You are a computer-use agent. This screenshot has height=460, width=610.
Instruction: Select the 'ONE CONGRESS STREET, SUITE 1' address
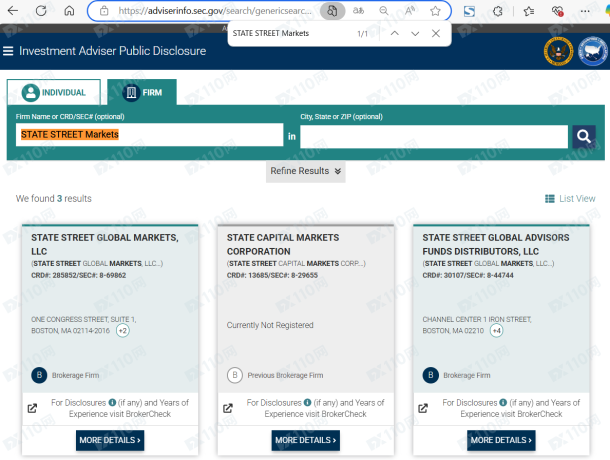tap(84, 320)
